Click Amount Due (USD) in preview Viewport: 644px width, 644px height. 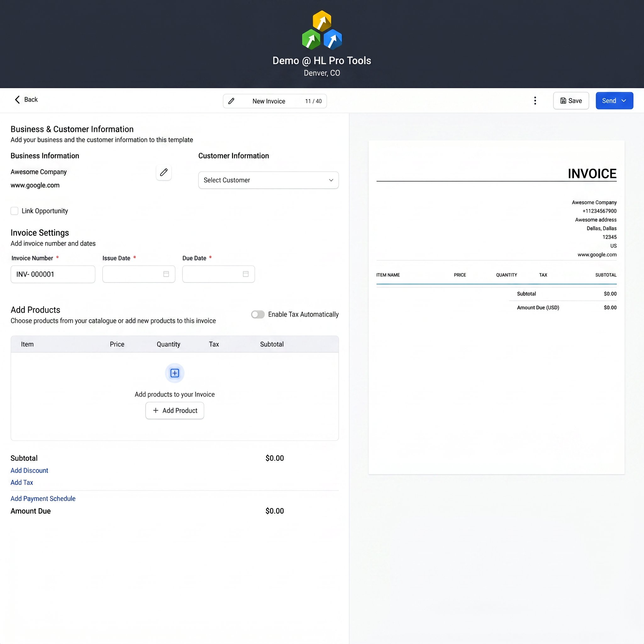click(x=538, y=307)
